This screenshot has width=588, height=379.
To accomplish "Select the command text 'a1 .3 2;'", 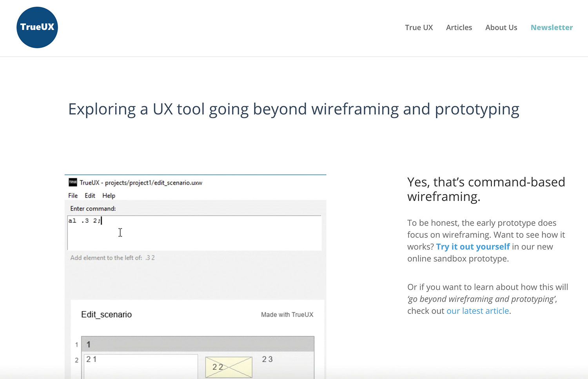I will point(84,220).
